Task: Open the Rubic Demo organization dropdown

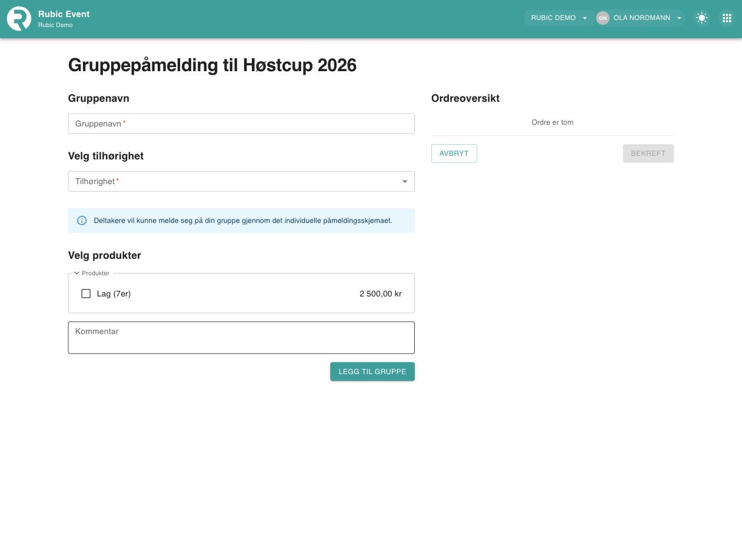Action: [x=559, y=18]
